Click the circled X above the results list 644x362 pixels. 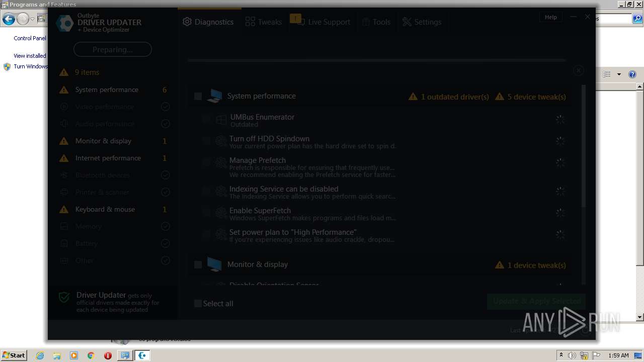tap(579, 70)
